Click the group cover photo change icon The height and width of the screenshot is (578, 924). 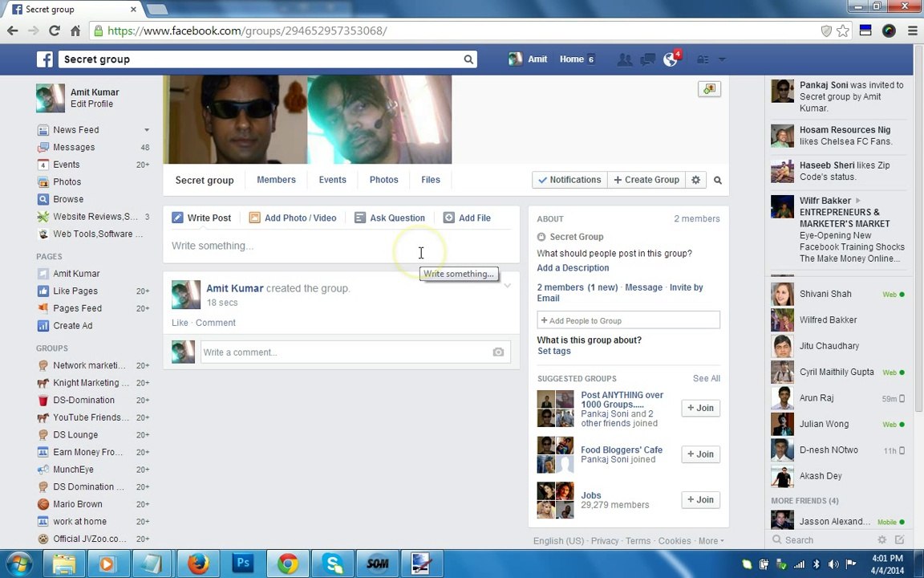[709, 89]
